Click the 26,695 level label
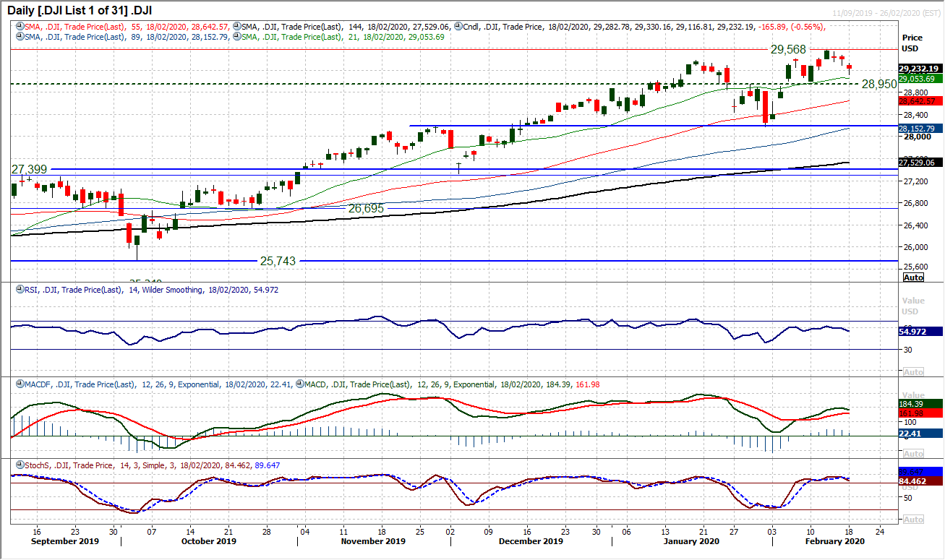The height and width of the screenshot is (560, 945). (365, 208)
